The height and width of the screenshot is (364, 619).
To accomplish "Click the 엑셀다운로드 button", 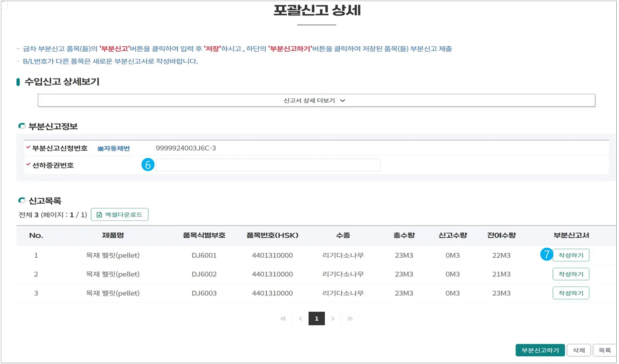I will pyautogui.click(x=119, y=215).
